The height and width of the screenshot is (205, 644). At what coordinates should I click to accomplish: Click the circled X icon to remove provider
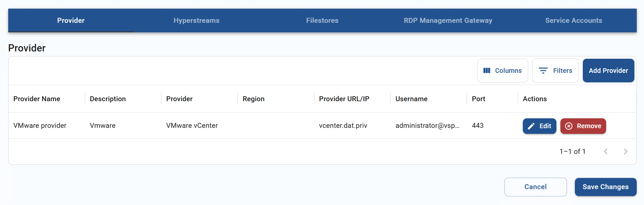coord(569,126)
